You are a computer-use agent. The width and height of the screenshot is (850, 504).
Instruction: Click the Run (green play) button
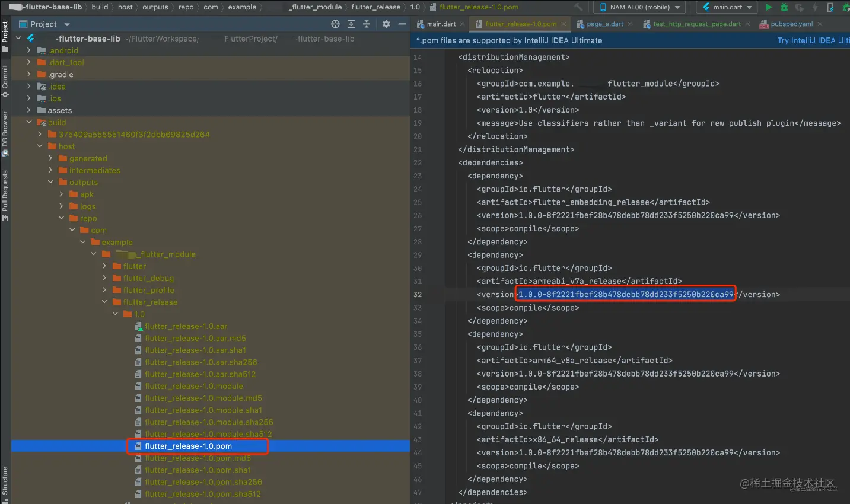click(x=769, y=7)
